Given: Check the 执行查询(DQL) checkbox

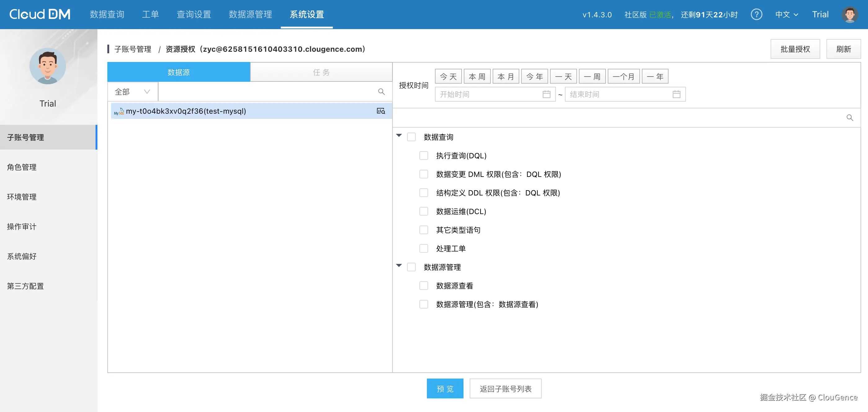Looking at the screenshot, I should [x=423, y=156].
